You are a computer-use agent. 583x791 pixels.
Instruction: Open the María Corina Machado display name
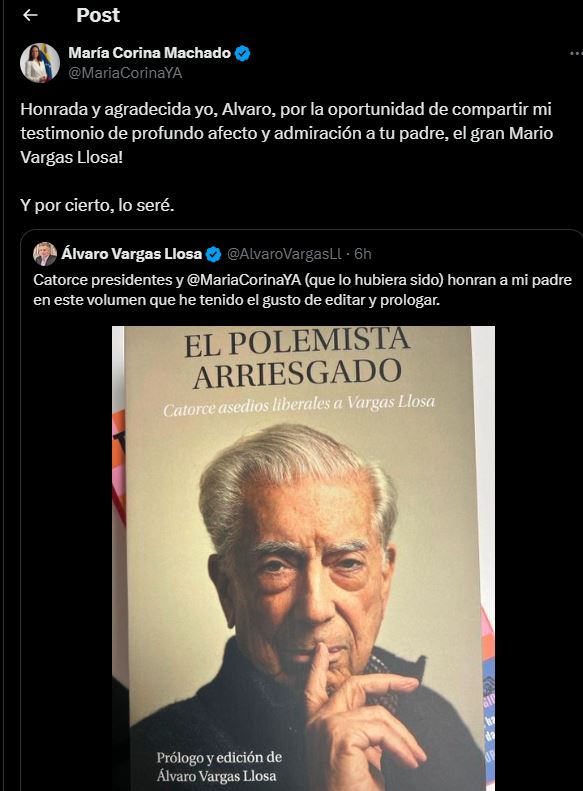149,52
